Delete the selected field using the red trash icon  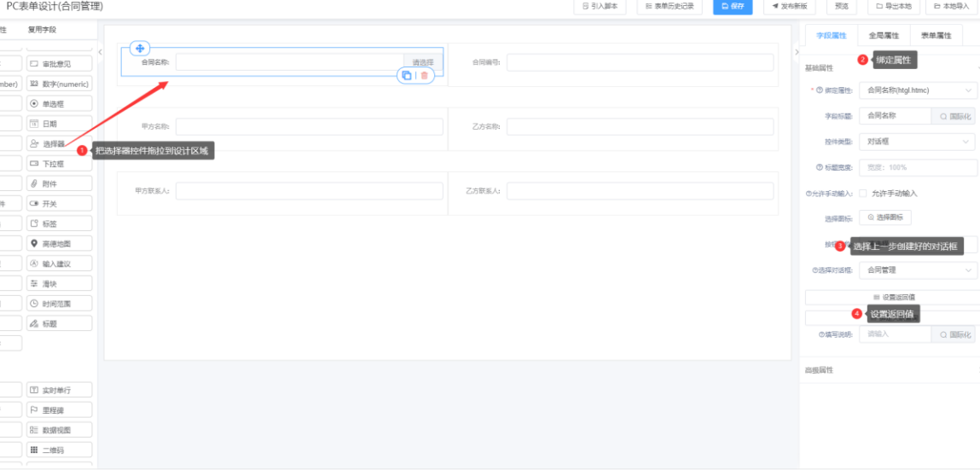pyautogui.click(x=425, y=76)
